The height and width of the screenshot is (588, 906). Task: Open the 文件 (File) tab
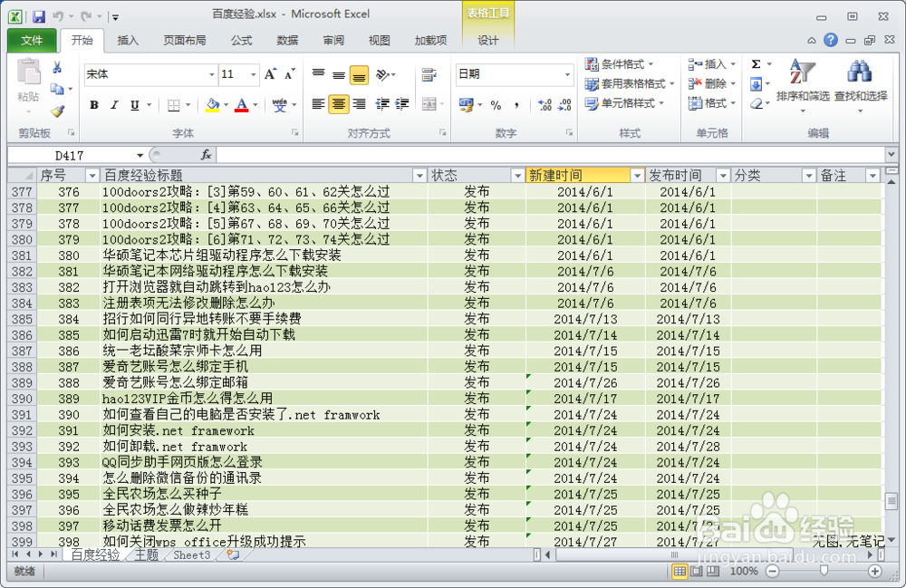[x=32, y=41]
